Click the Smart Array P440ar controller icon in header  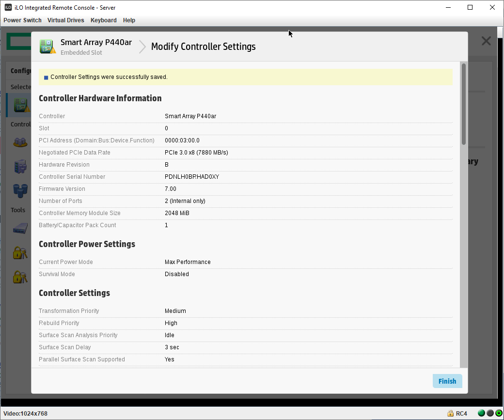47,47
